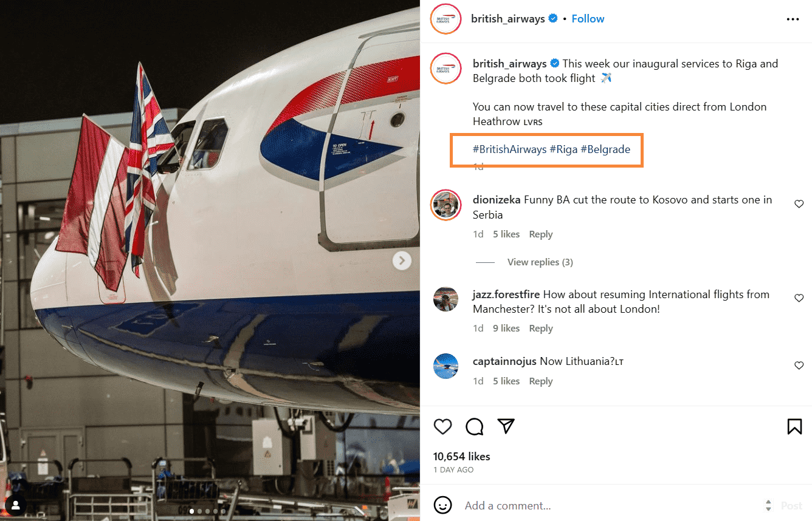Share the post with the paper plane icon
Image resolution: width=812 pixels, height=521 pixels.
click(x=506, y=426)
